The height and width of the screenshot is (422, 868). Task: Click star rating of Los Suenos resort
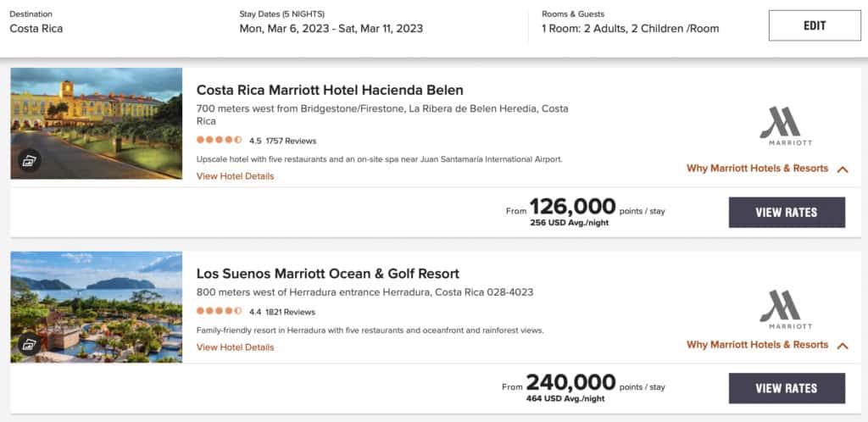pos(219,312)
